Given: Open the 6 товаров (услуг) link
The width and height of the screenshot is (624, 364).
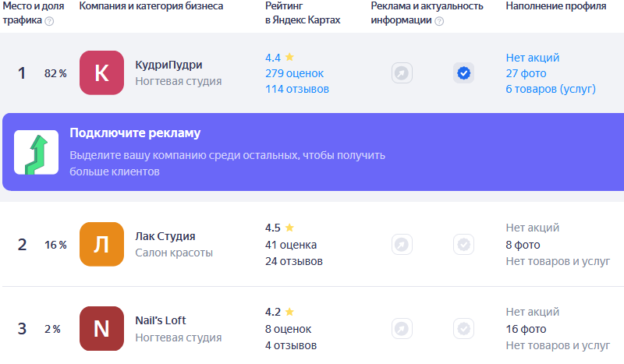Looking at the screenshot, I should 551,89.
